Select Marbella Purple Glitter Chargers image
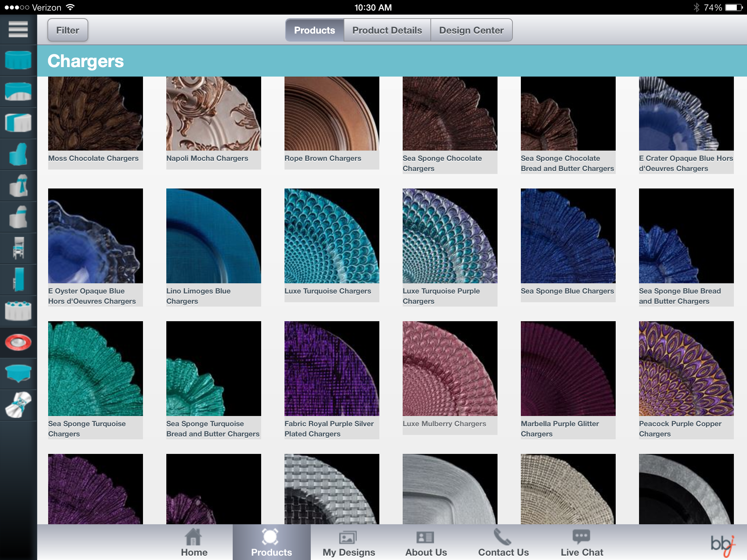The height and width of the screenshot is (560, 747). pos(568,369)
